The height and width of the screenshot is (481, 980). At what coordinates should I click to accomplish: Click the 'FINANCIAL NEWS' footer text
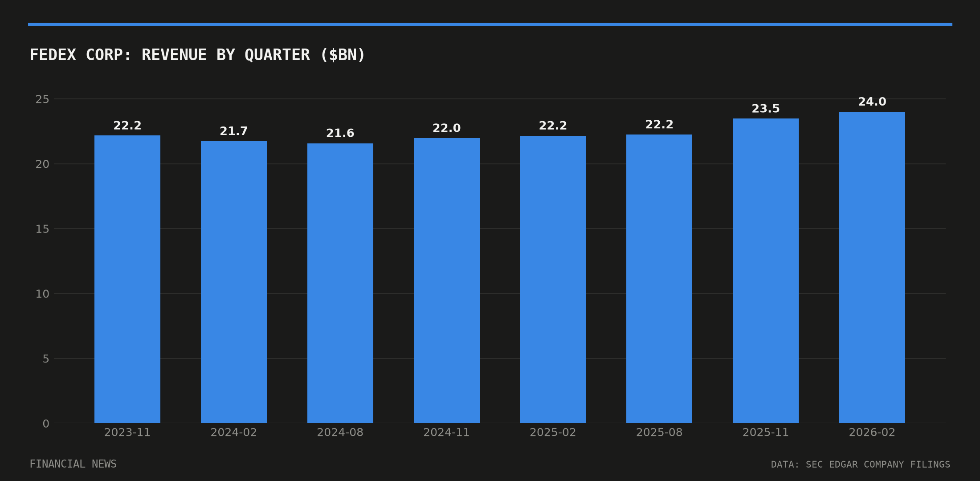coord(73,464)
